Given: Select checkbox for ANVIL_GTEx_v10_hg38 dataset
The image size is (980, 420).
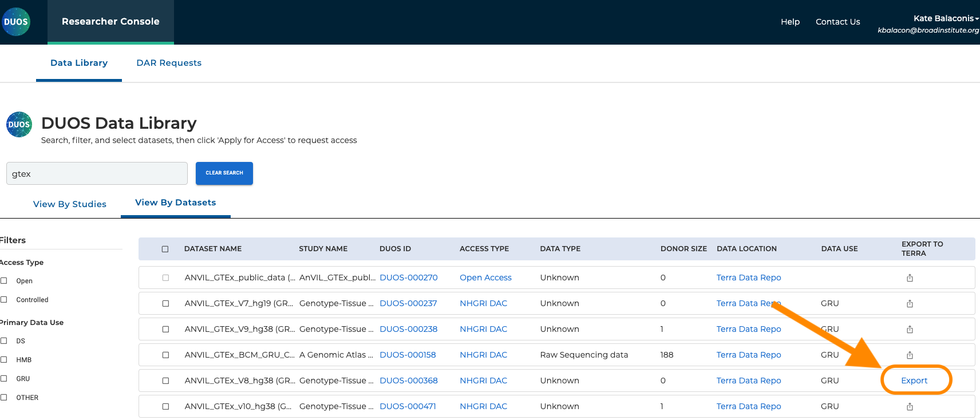Looking at the screenshot, I should pos(165,406).
